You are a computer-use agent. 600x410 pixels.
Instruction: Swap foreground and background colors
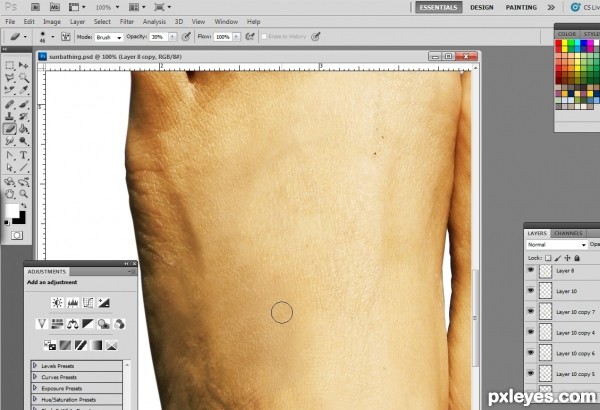coord(24,206)
